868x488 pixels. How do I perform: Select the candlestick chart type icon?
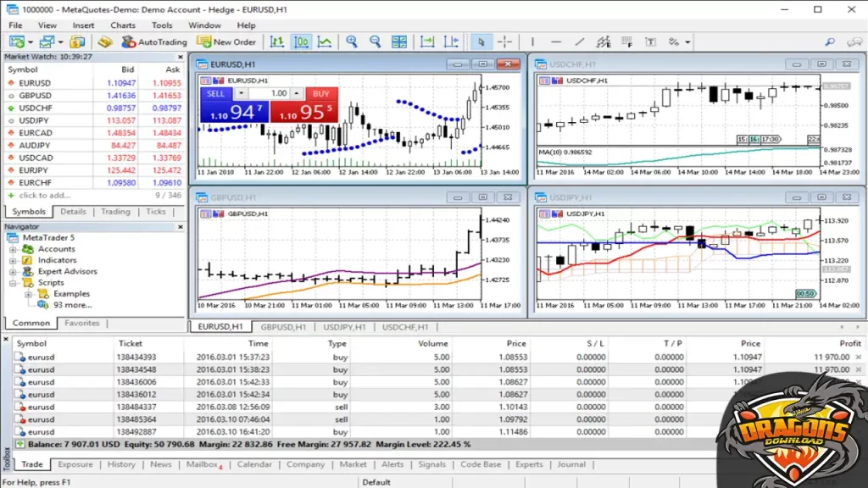302,42
